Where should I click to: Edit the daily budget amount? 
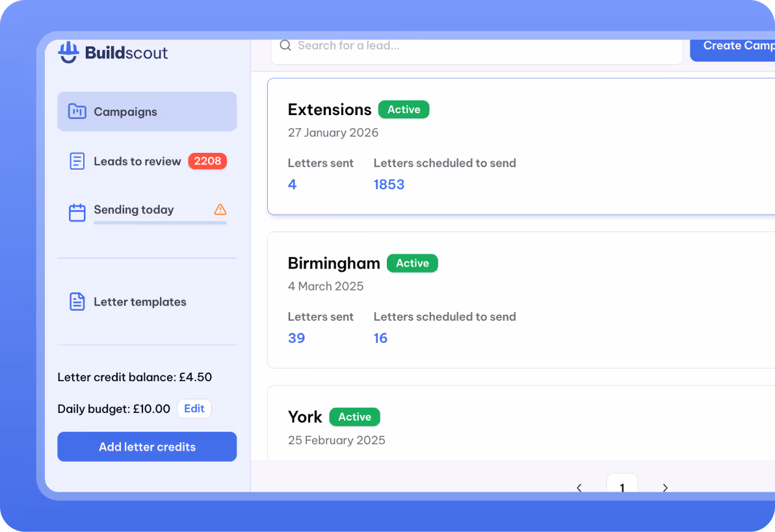tap(194, 408)
